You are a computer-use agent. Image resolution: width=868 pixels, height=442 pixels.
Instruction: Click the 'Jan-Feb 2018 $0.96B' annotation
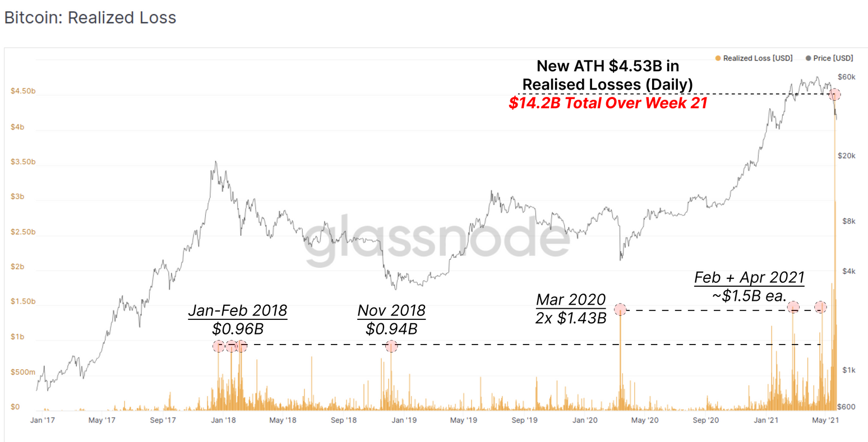(238, 319)
